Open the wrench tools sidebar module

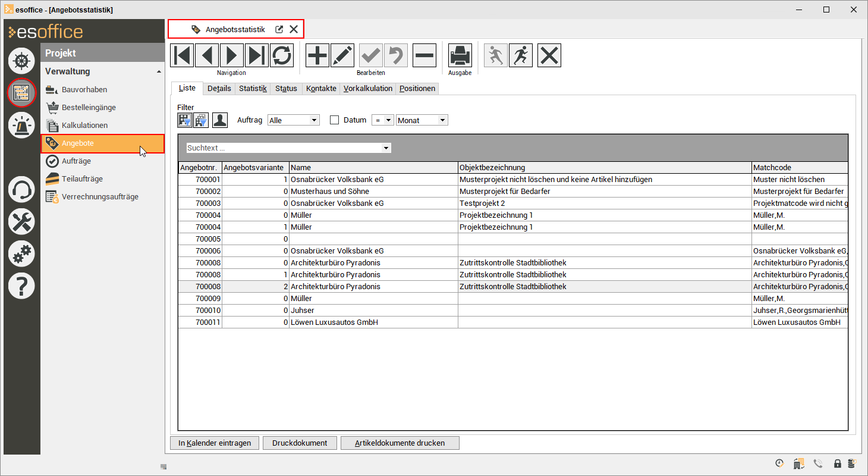point(22,222)
